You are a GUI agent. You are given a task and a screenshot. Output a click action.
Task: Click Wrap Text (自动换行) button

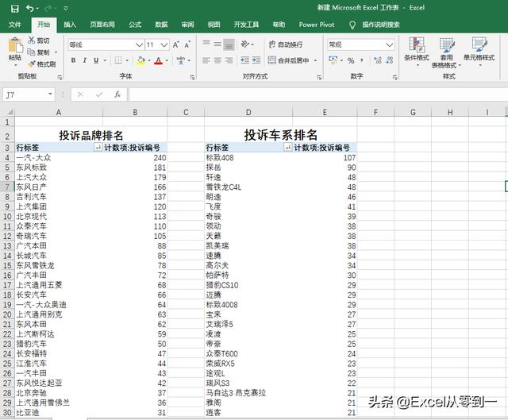click(286, 44)
